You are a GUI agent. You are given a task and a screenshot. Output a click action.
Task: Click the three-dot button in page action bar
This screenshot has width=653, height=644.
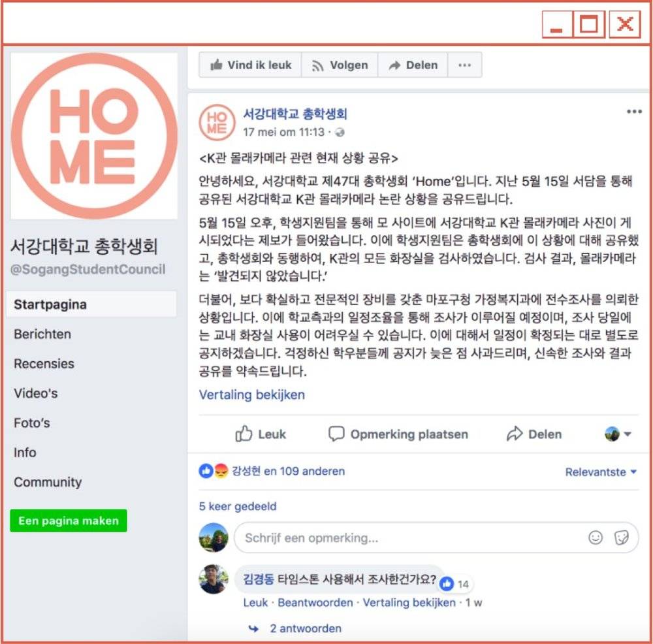point(464,65)
